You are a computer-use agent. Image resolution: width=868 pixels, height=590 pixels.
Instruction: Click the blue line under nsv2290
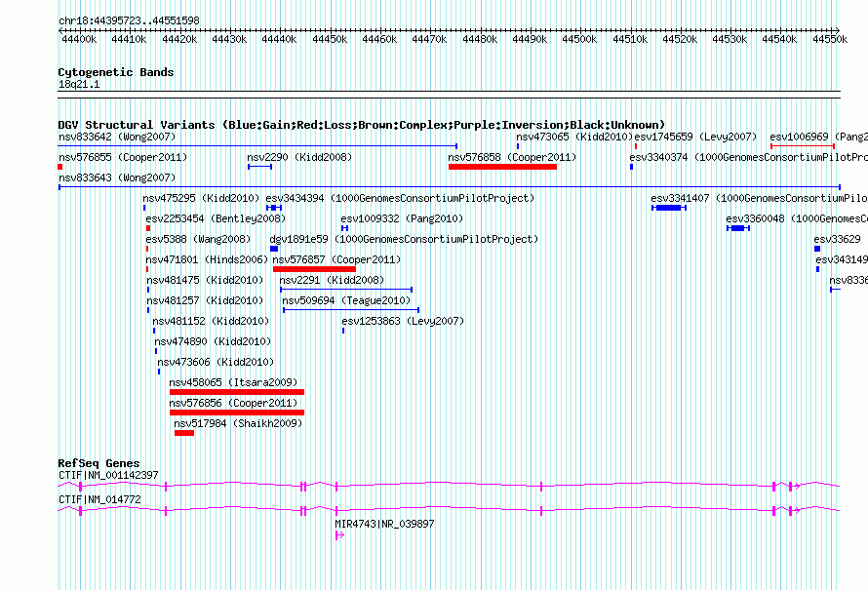[x=260, y=167]
